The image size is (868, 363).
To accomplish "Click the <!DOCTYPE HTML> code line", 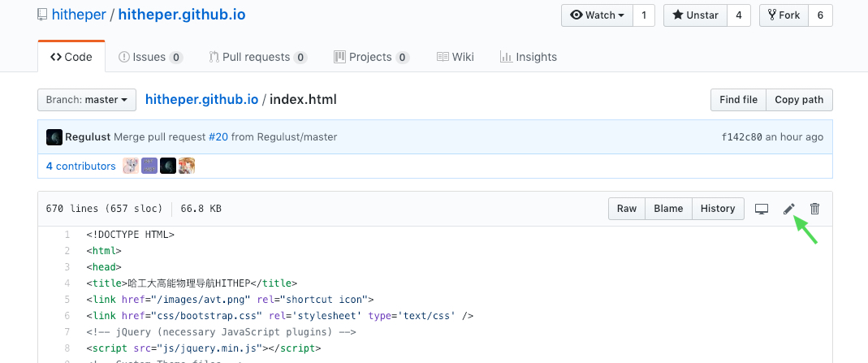I will point(131,235).
